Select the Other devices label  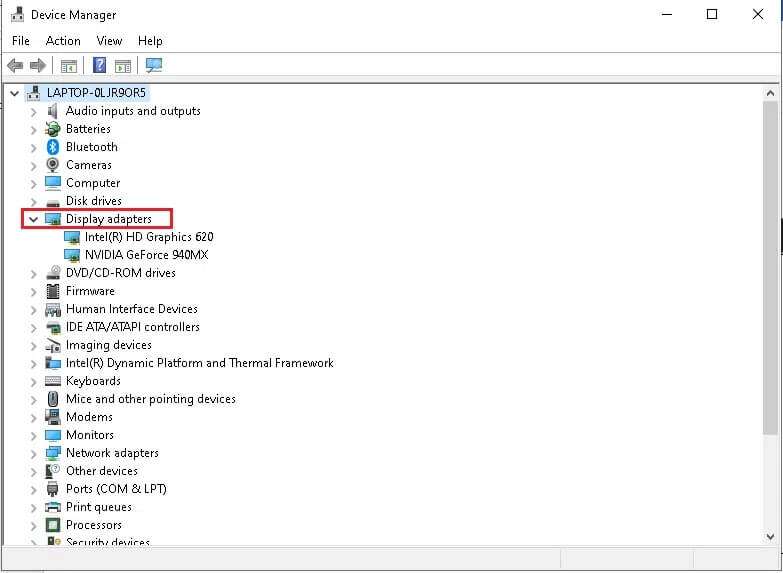point(101,471)
